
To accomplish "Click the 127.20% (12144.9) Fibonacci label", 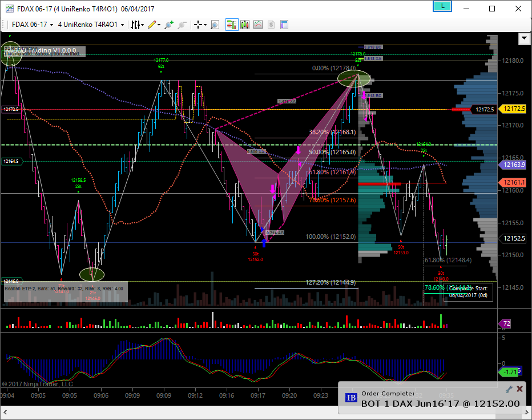I will pyautogui.click(x=331, y=282).
